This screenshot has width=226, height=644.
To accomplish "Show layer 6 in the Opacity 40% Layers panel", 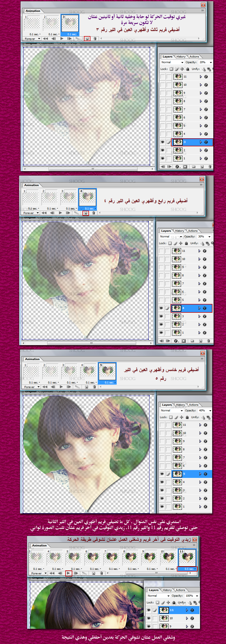I will pyautogui.click(x=162, y=466).
